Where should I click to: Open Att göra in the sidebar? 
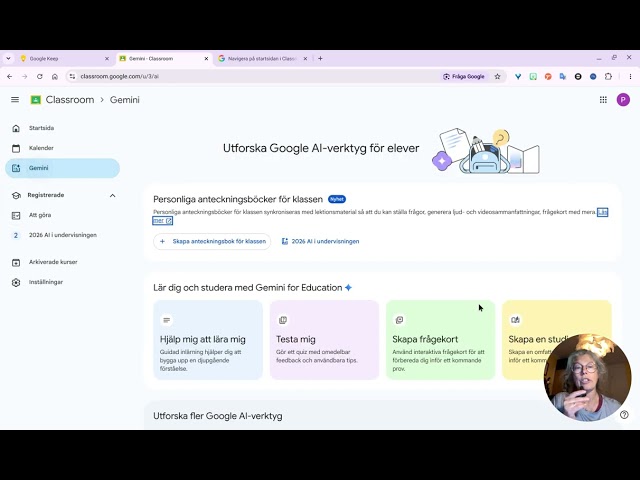coord(62,215)
